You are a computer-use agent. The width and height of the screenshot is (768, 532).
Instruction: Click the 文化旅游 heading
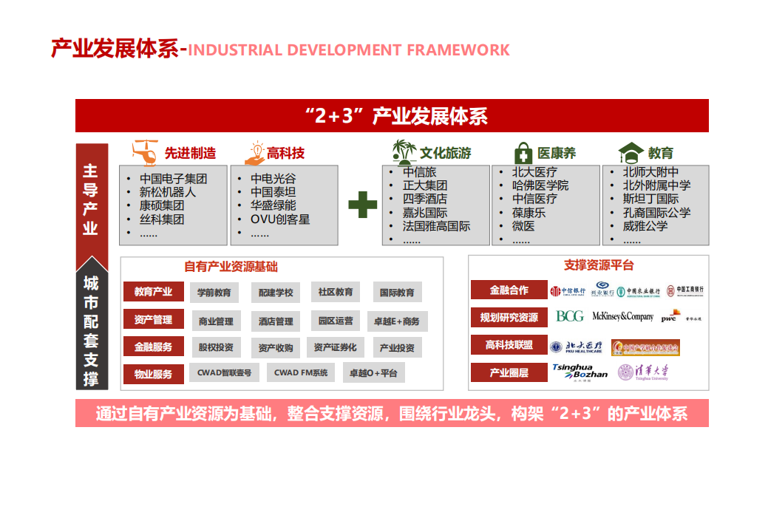coord(445,153)
